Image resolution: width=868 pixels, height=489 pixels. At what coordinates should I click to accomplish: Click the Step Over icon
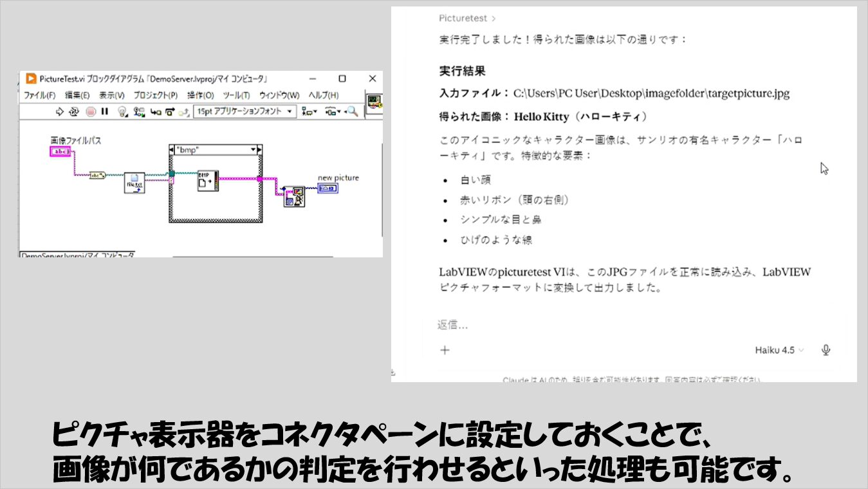[170, 112]
